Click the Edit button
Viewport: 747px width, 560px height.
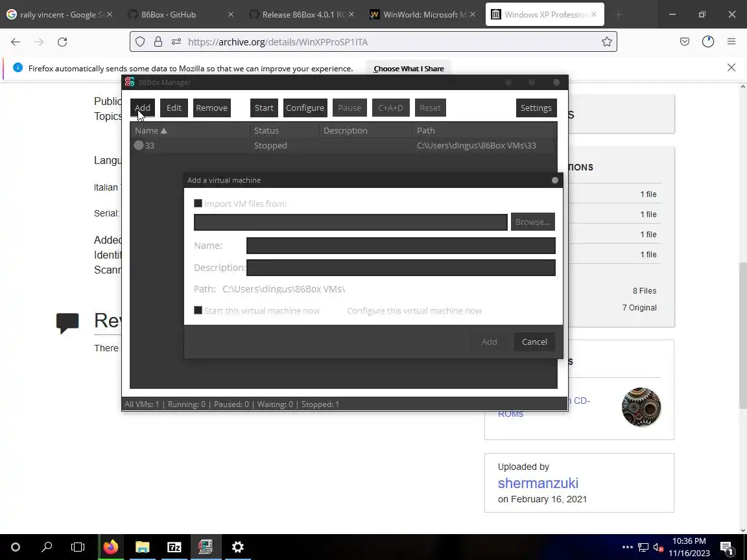click(x=174, y=108)
